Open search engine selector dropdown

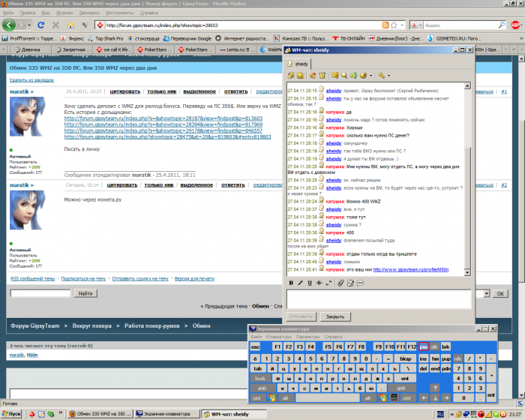click(416, 25)
